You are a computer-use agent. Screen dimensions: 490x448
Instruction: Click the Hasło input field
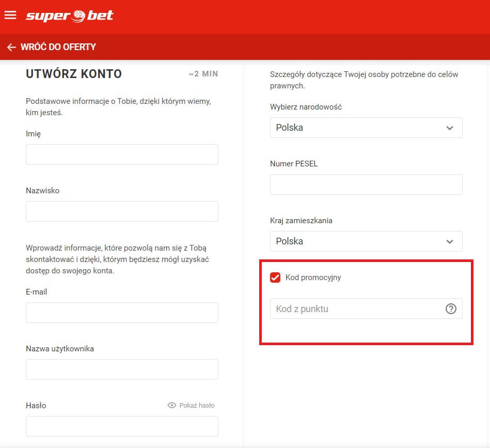122,426
